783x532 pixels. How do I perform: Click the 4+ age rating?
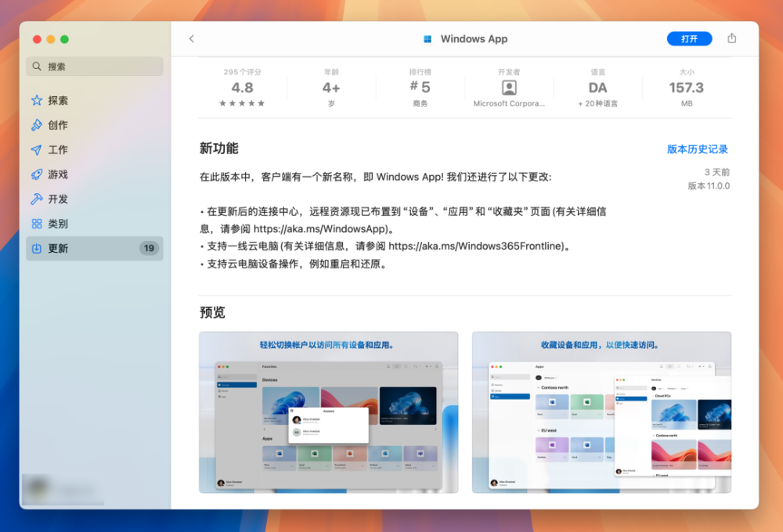pyautogui.click(x=331, y=88)
